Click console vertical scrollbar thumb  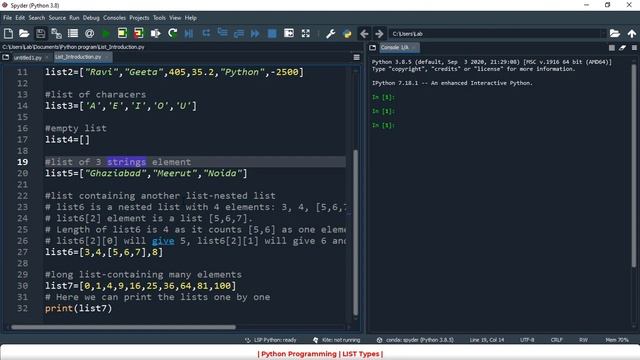[634, 165]
